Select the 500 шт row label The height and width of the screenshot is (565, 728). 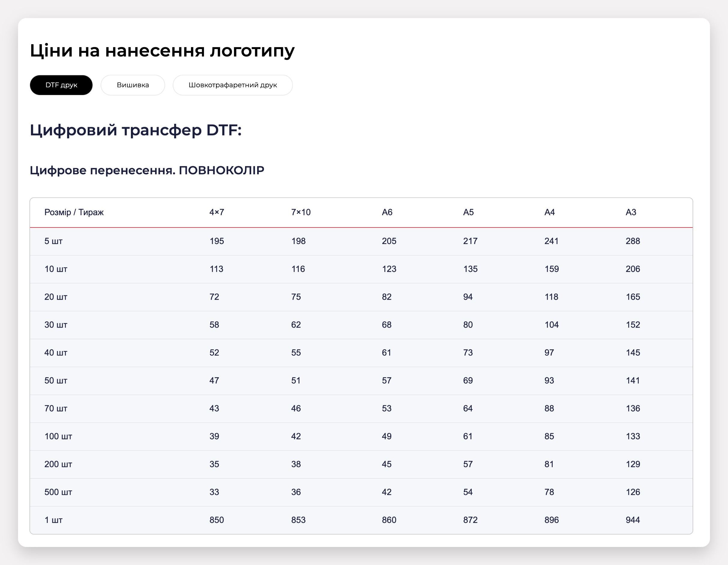point(58,492)
